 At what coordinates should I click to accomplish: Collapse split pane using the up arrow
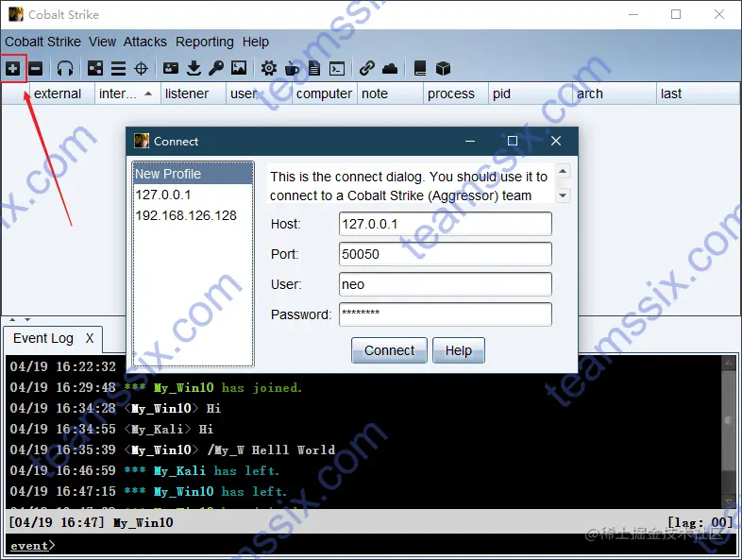pos(12,320)
